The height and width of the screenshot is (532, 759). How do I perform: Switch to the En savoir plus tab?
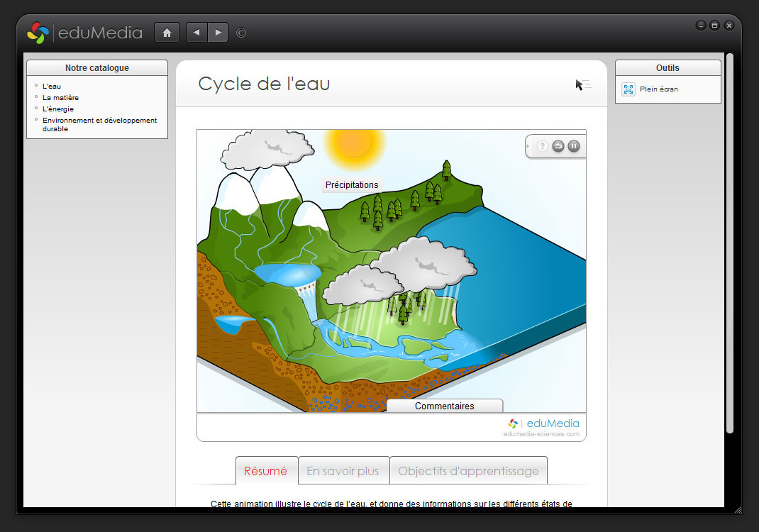click(343, 471)
